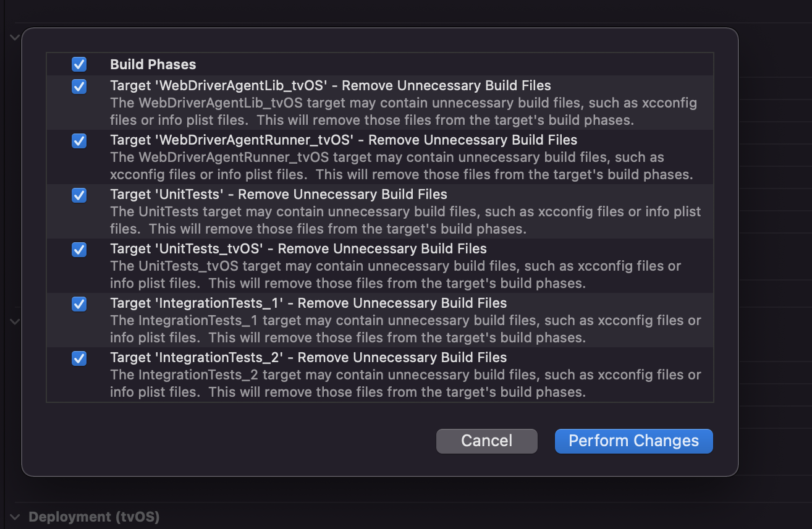Select the Target 'IntegrationTests_1' title row
Screen dimensions: 812x529
coord(308,303)
